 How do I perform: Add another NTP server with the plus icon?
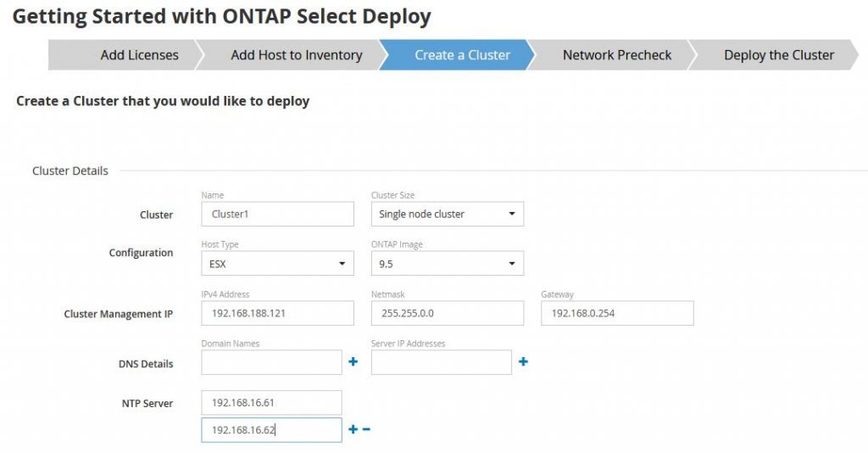click(x=353, y=429)
